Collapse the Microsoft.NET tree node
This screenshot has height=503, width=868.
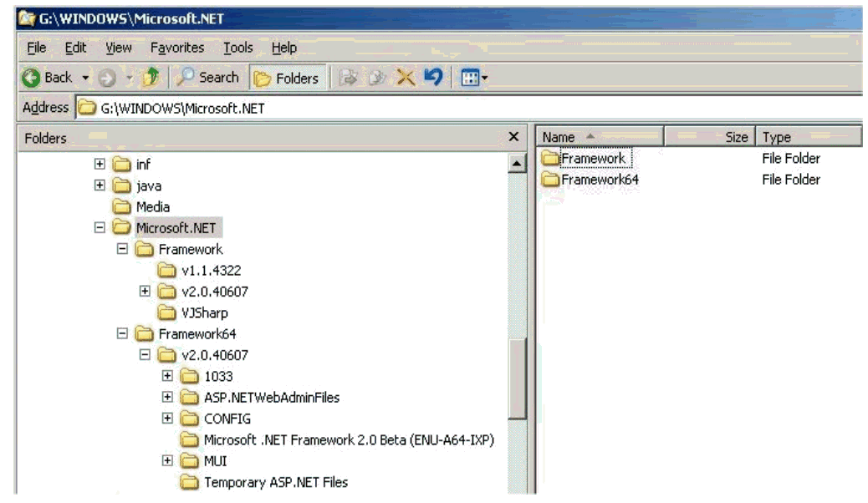coord(100,228)
